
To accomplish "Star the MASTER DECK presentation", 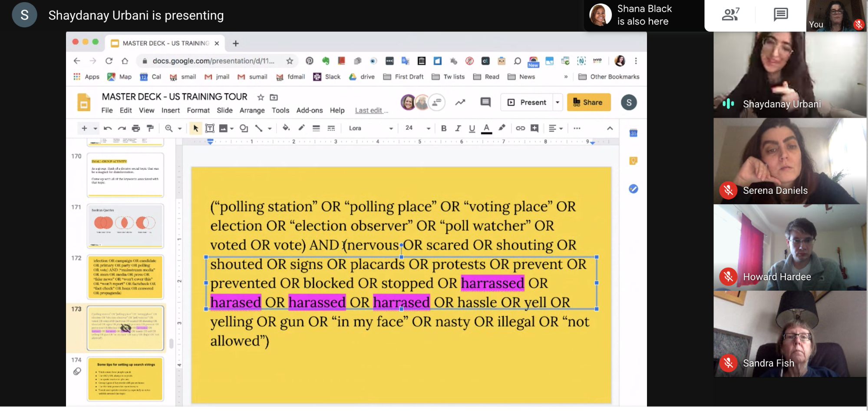I will (x=261, y=97).
